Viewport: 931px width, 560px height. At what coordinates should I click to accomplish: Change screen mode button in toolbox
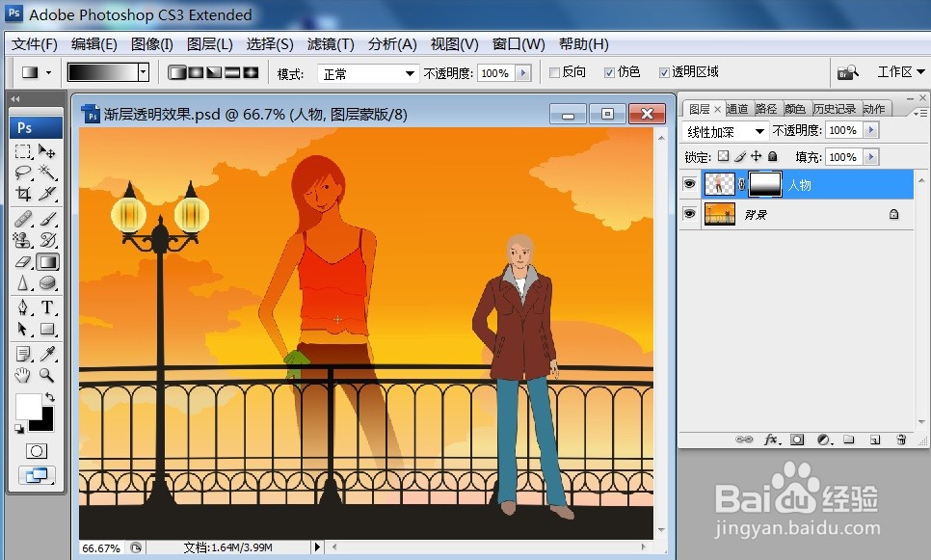pyautogui.click(x=37, y=475)
